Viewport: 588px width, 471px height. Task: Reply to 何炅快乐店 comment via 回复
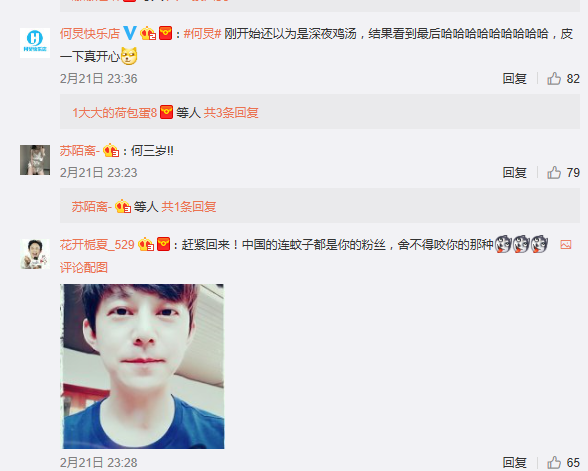[514, 79]
